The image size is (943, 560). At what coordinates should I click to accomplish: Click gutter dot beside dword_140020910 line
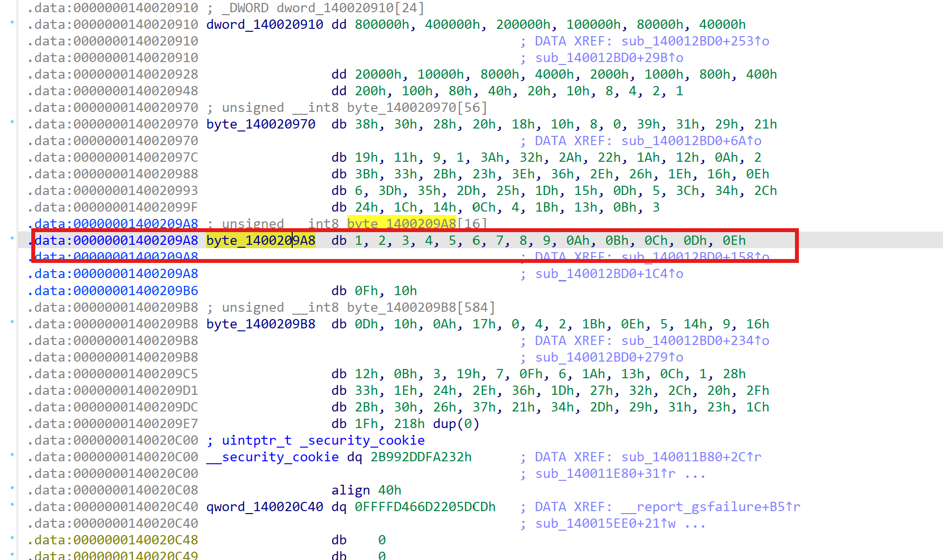pos(12,22)
